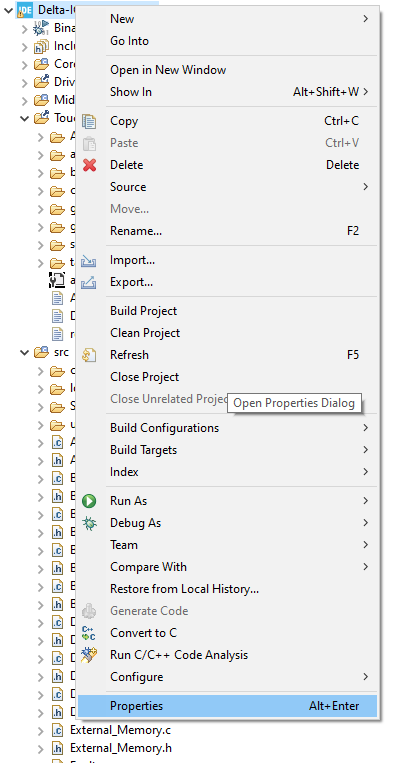The width and height of the screenshot is (400, 763).
Task: Click the red Delete X icon
Action: [x=90, y=165]
